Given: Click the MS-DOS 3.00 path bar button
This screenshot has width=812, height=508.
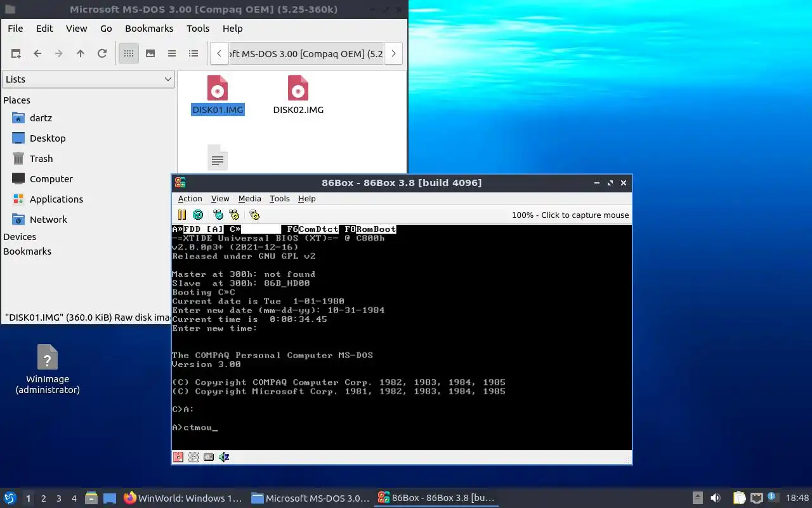Looking at the screenshot, I should [x=306, y=53].
